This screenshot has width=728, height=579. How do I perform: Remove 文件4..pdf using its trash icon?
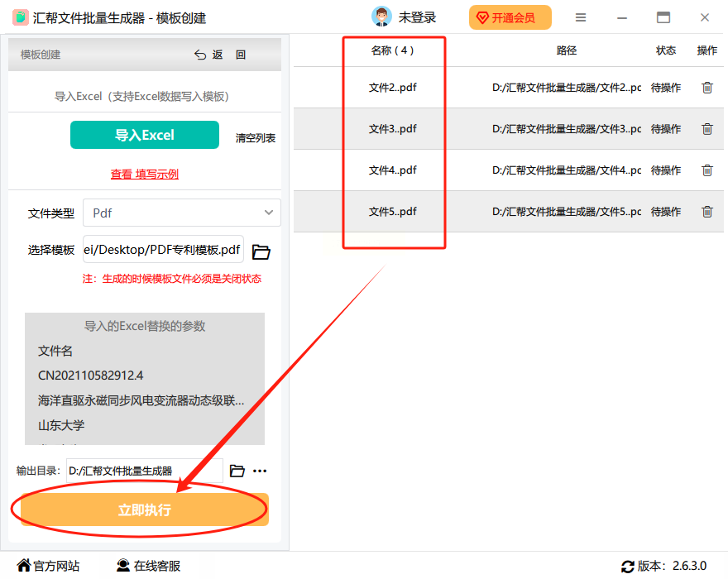(706, 170)
